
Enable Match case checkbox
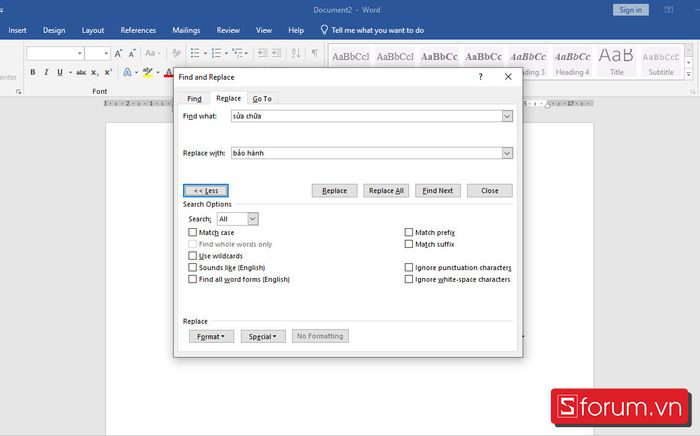(x=192, y=232)
